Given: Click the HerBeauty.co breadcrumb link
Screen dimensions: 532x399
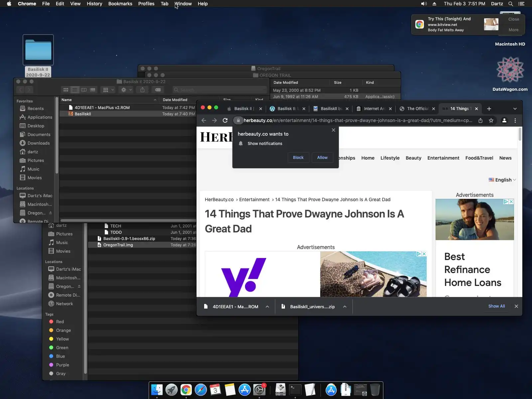Looking at the screenshot, I should pyautogui.click(x=219, y=199).
